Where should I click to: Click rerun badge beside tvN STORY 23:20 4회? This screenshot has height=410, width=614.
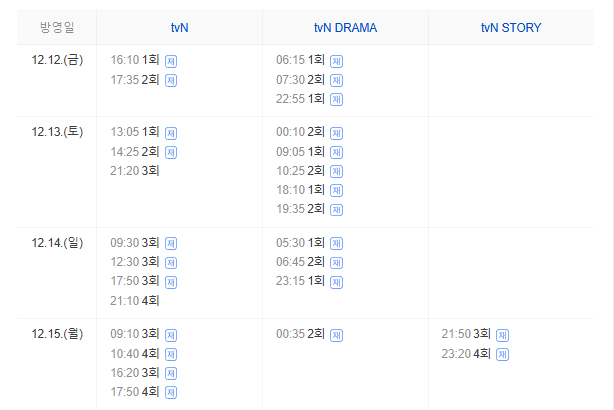click(502, 354)
